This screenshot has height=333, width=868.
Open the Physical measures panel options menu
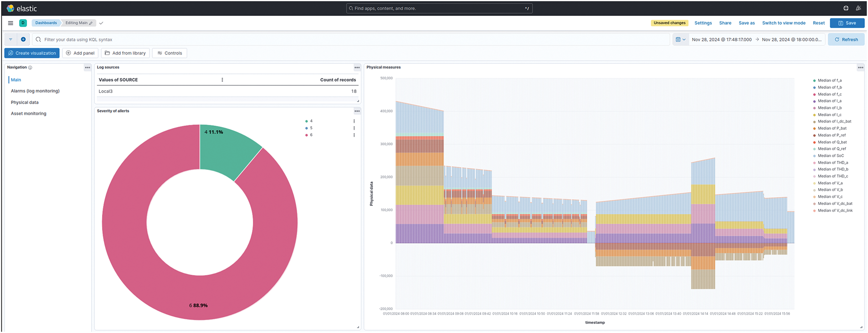[860, 67]
